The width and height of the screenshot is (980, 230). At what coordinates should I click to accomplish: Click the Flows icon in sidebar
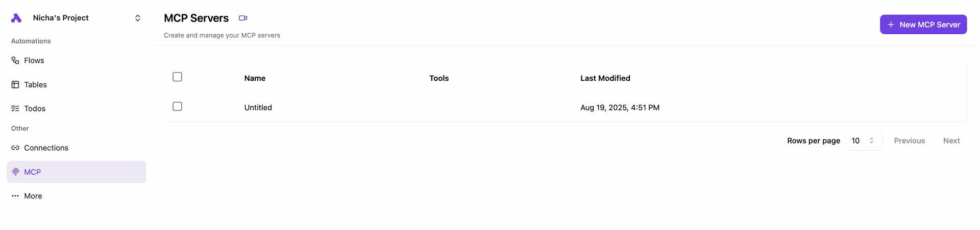pos(15,60)
